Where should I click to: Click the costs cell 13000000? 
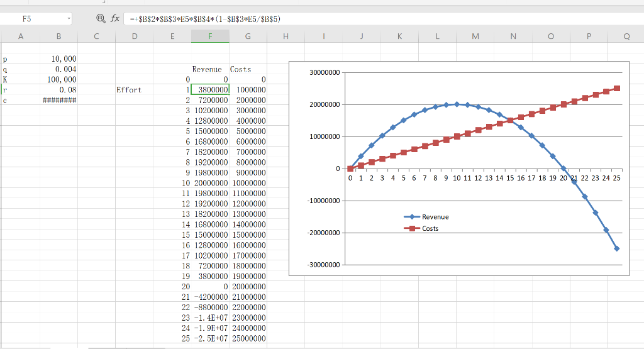pos(248,214)
